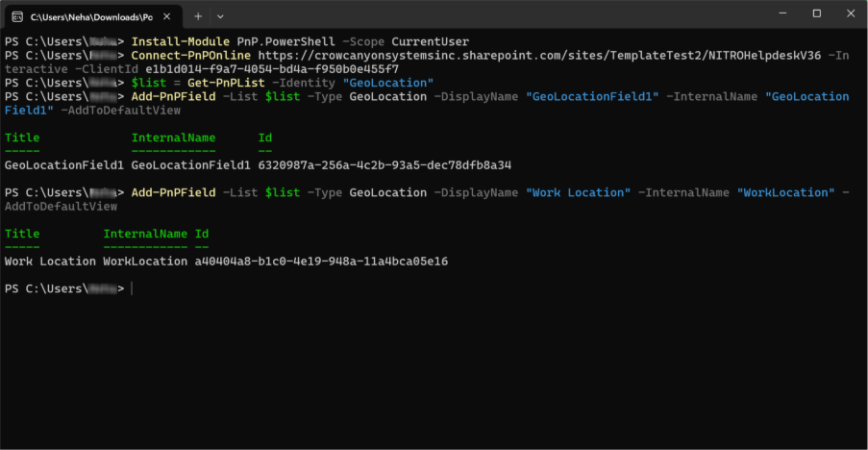Screen dimensions: 868x450
Task: Click the first Add-PnPField command
Action: click(x=173, y=96)
